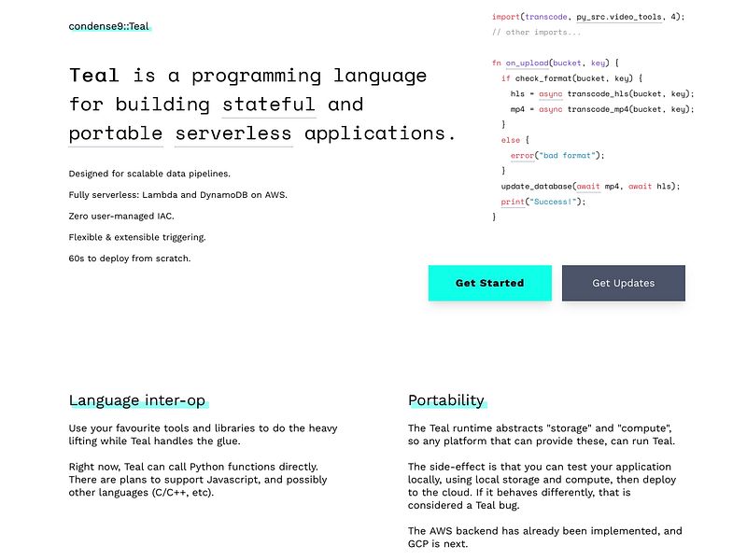Viewport: 747px width, 560px height.
Task: Click 'Flexible & extensible triggering.' line
Action: [x=137, y=237]
